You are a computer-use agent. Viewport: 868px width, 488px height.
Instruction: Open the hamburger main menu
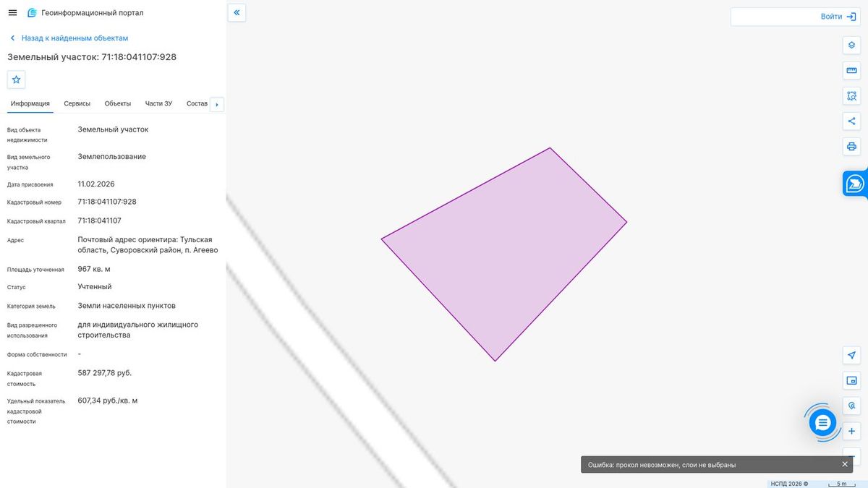[12, 13]
